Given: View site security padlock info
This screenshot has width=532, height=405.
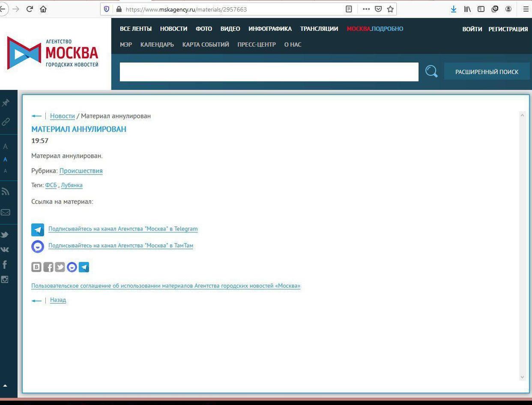Looking at the screenshot, I should [x=119, y=9].
